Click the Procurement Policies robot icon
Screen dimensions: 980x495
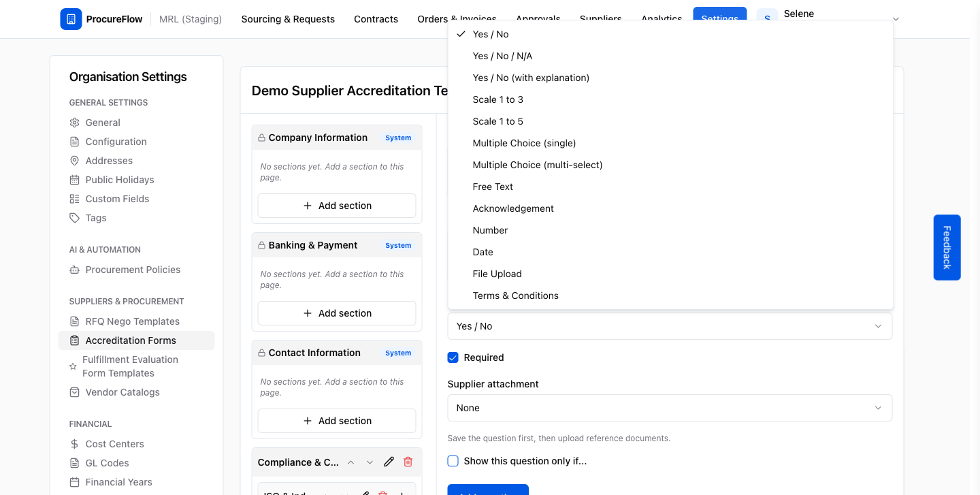(x=75, y=270)
